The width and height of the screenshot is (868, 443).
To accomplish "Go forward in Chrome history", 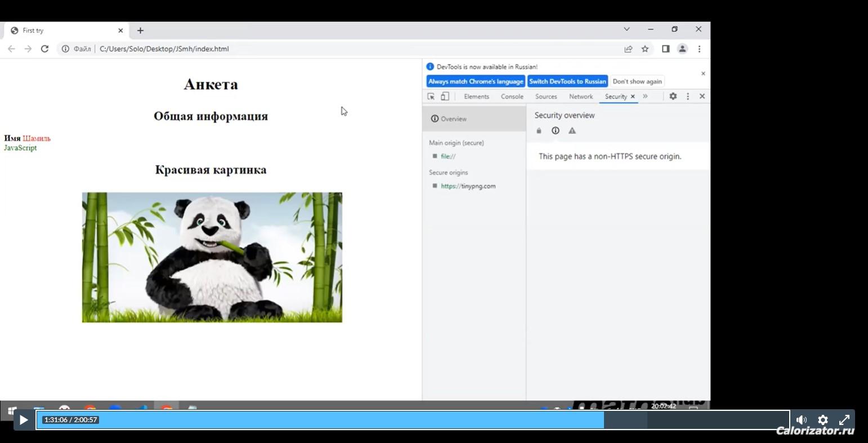I will tap(28, 49).
